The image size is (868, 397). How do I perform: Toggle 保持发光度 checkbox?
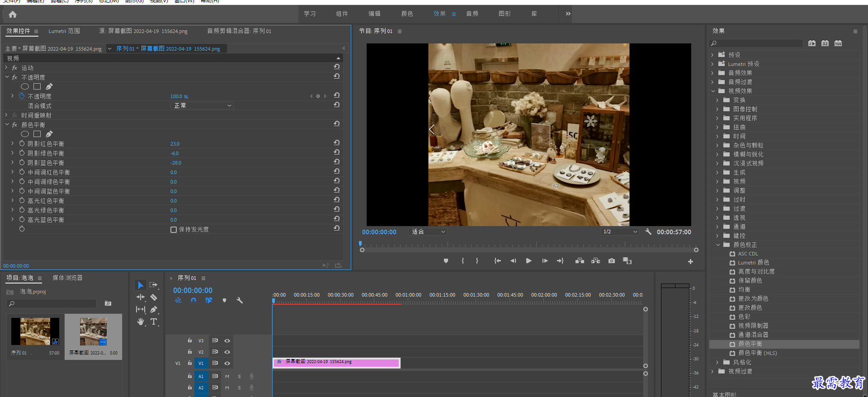pyautogui.click(x=174, y=229)
